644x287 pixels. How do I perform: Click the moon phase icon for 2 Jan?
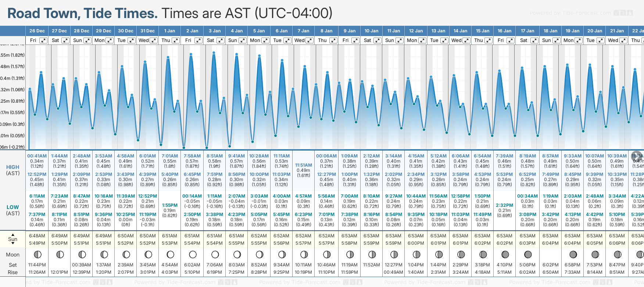(193, 255)
